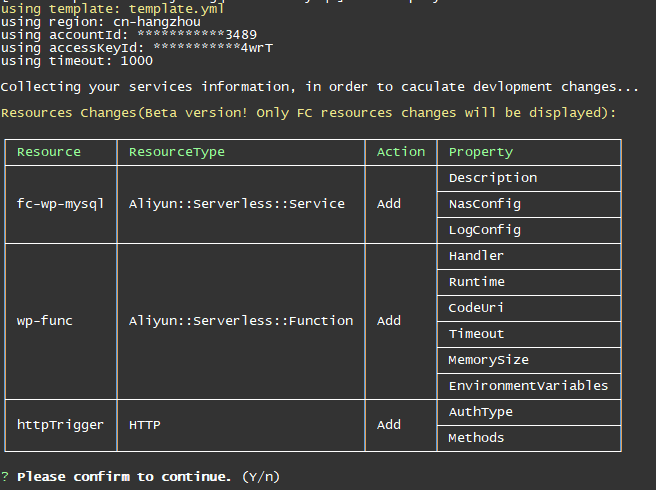Click the Aliyun::Serverless::Function type cell
Image resolution: width=656 pixels, height=490 pixels.
[x=241, y=321]
